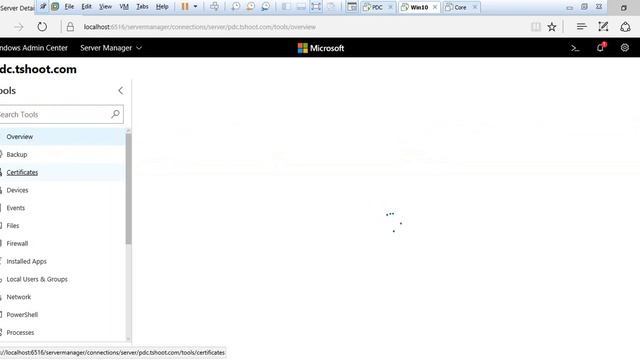
Task: Open Local Users & Groups tool
Action: click(x=62, y=279)
